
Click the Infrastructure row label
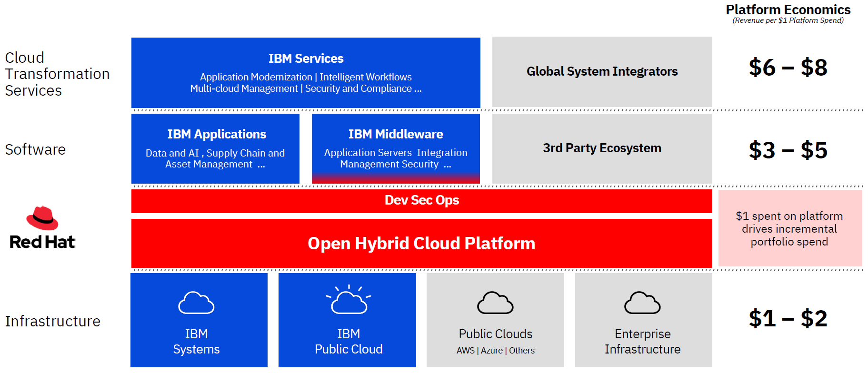(x=53, y=321)
